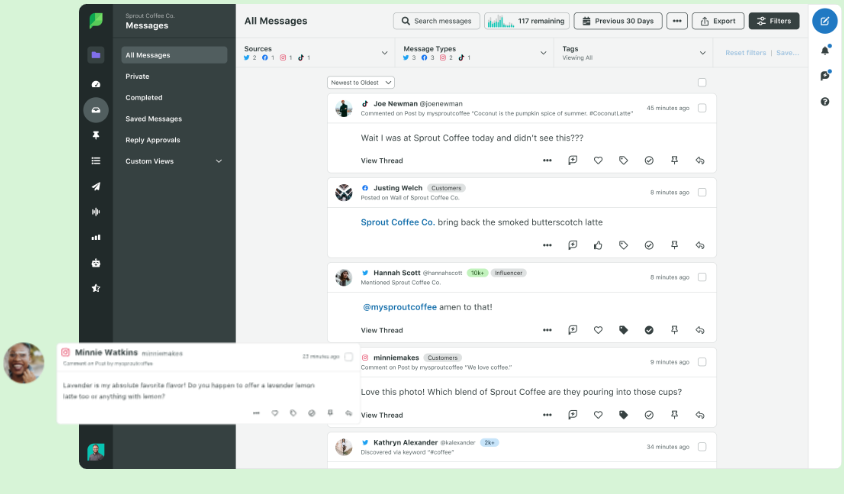Reply to Joe Newman's message
Screen dimensions: 844x494
pos(700,160)
